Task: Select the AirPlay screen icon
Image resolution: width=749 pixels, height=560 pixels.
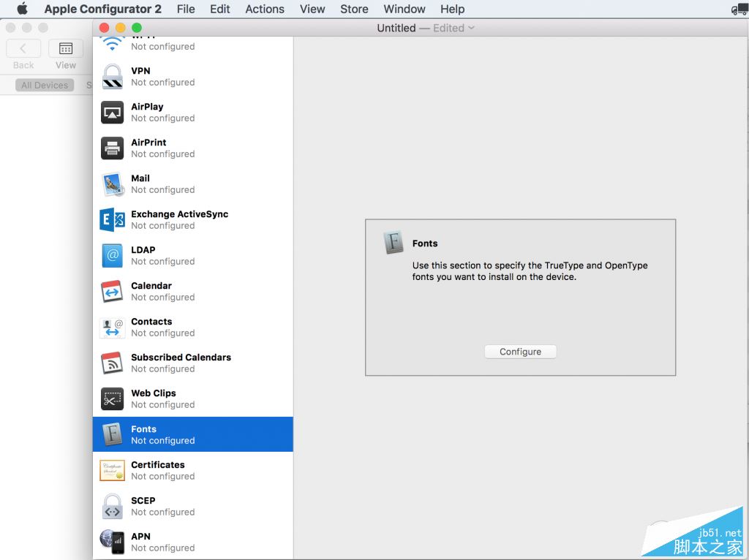Action: click(112, 113)
